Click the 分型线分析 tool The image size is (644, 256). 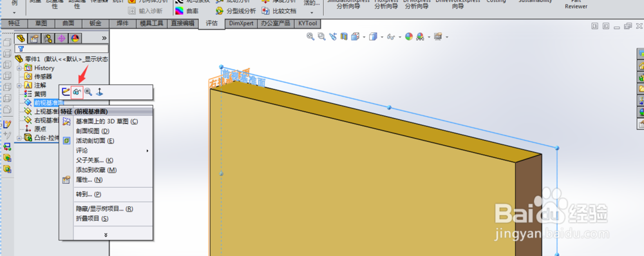click(235, 11)
